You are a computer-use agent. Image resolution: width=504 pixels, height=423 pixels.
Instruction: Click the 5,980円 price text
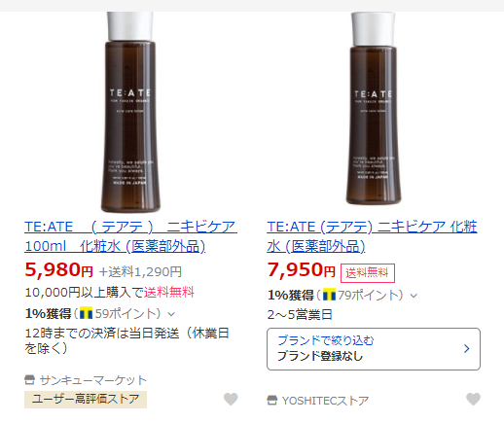pyautogui.click(x=58, y=270)
